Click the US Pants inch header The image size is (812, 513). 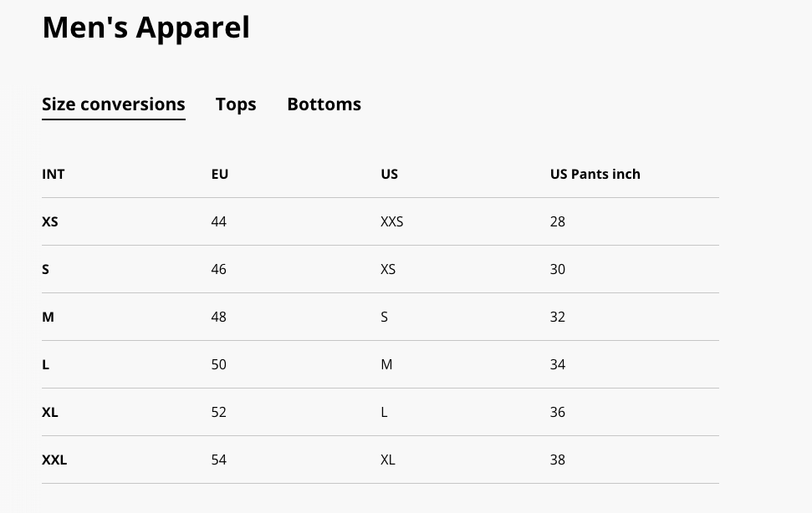[595, 175]
